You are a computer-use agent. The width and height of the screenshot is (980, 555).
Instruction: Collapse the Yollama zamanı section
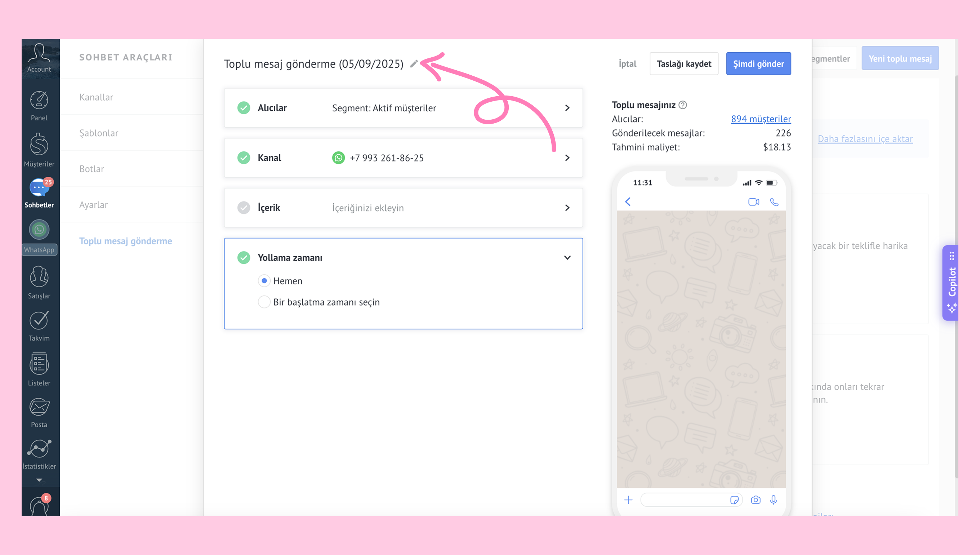[567, 258]
